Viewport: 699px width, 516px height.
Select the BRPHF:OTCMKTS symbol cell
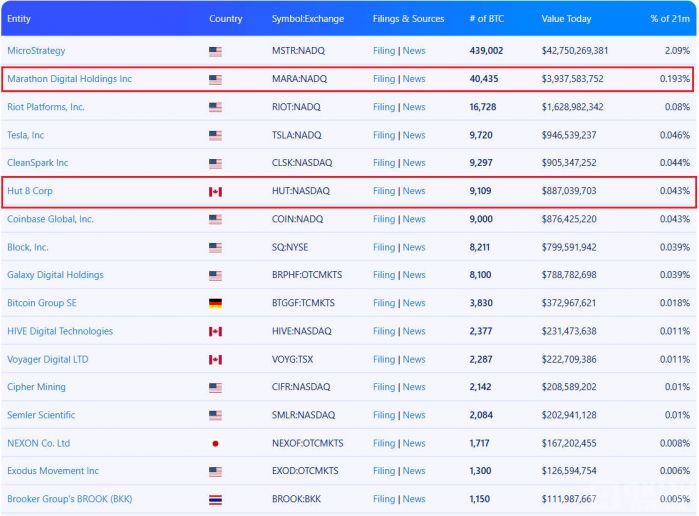(x=307, y=275)
